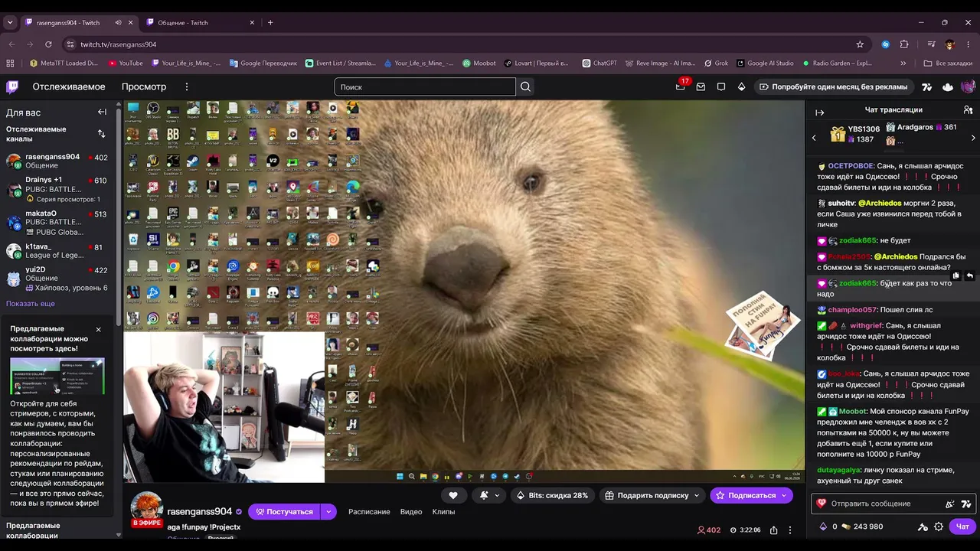
Task: Copy the hovered chat message
Action: point(955,275)
